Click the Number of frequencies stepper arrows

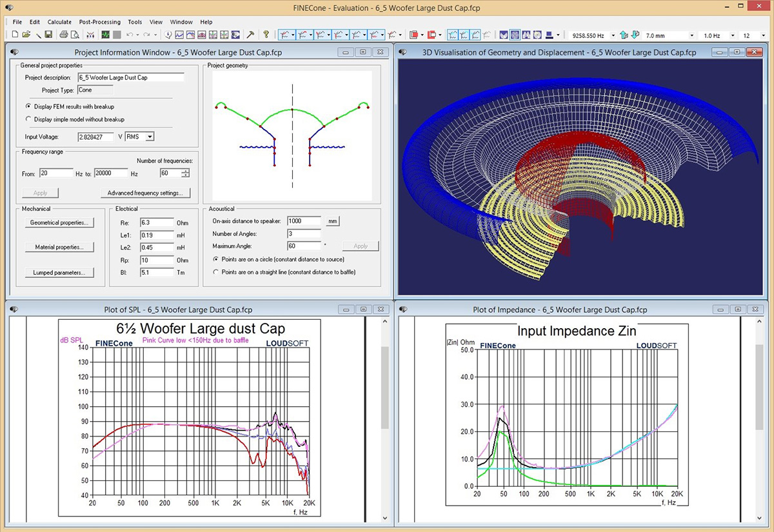(185, 173)
